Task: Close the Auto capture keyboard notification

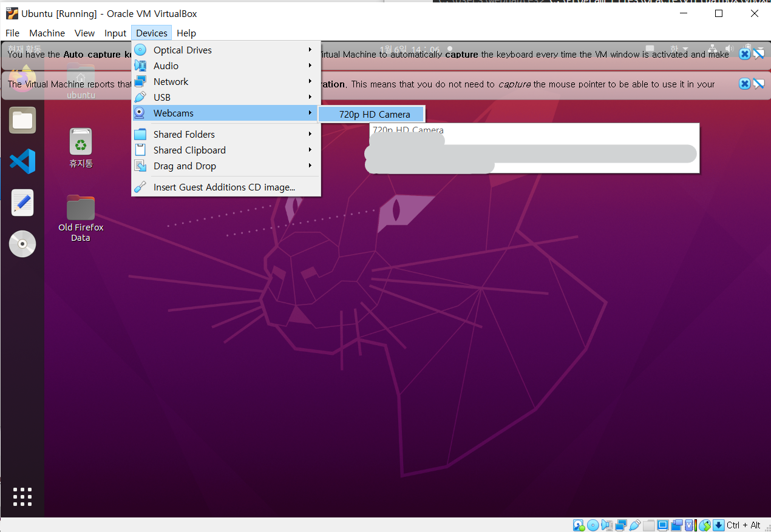Action: coord(744,54)
